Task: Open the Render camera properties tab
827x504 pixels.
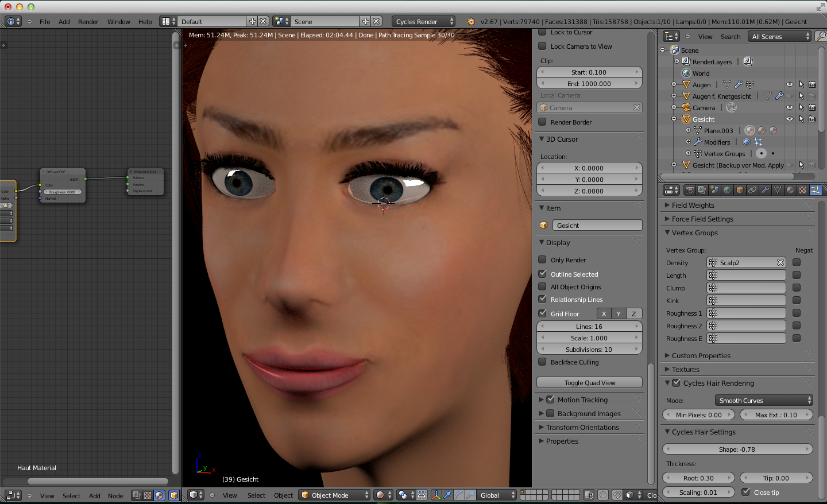Action: click(689, 190)
